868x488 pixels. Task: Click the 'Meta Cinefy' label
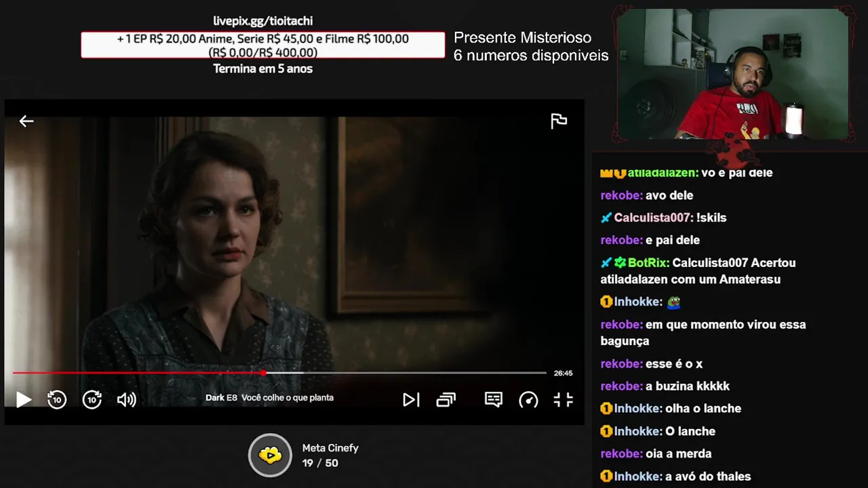click(330, 448)
